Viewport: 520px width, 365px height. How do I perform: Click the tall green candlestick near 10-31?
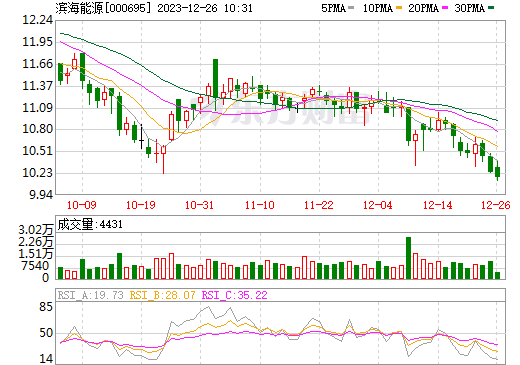click(216, 79)
